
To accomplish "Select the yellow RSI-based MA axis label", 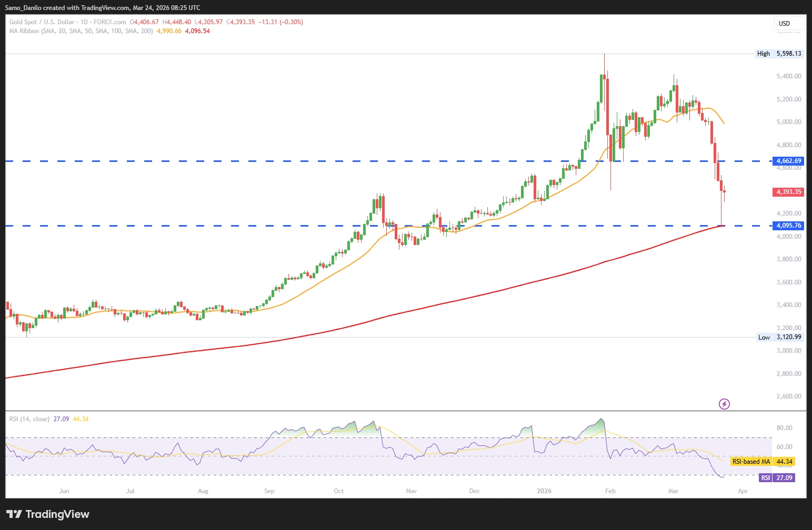I will (762, 462).
